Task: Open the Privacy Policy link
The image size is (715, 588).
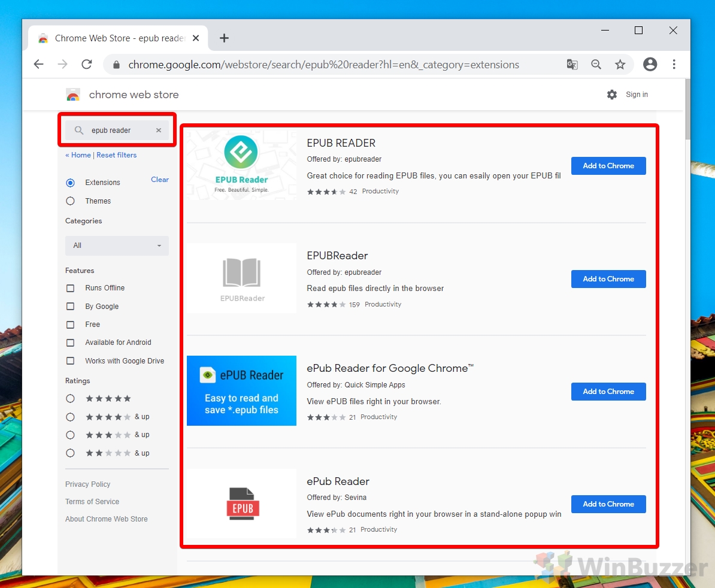Action: (87, 484)
